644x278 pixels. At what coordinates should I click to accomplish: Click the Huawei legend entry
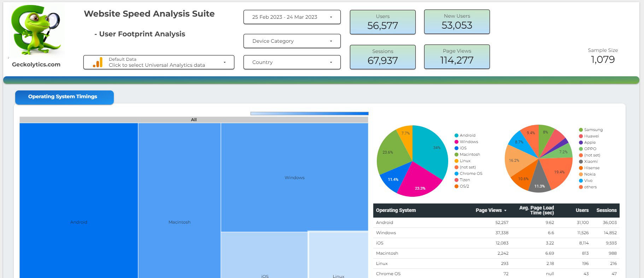(589, 136)
